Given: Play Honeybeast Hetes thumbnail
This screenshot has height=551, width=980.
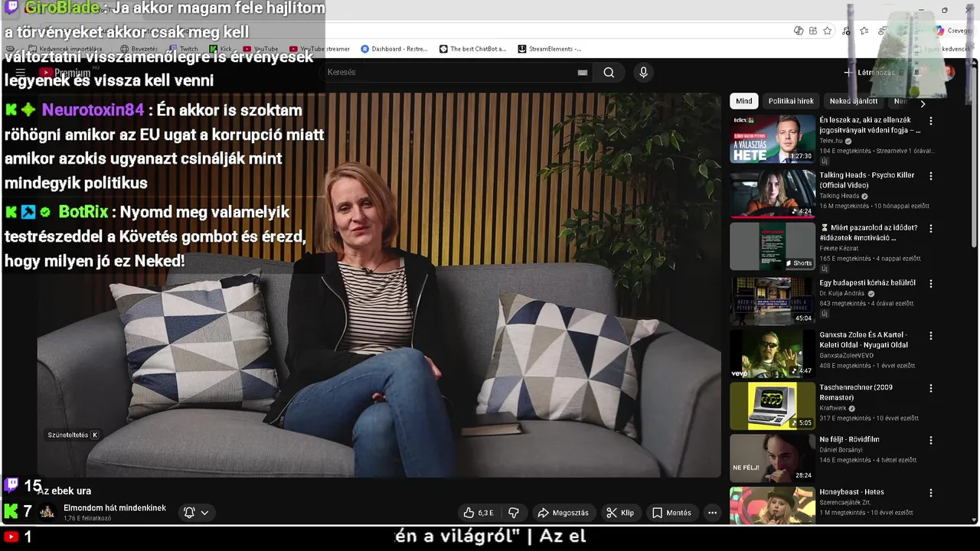Looking at the screenshot, I should pyautogui.click(x=773, y=505).
